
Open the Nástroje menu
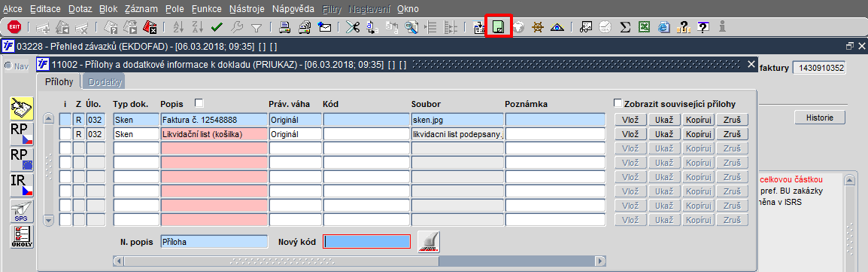point(247,9)
